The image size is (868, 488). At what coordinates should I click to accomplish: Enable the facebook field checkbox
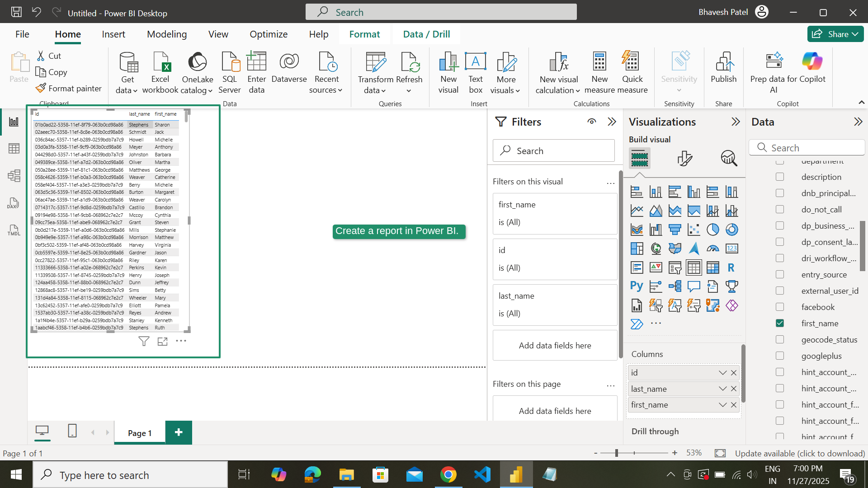(x=780, y=307)
